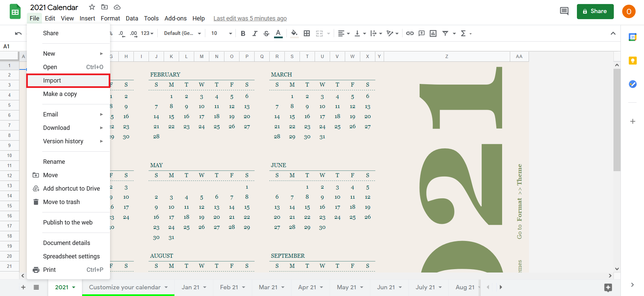Open the fill color picker
Image resolution: width=644 pixels, height=296 pixels.
coord(294,33)
